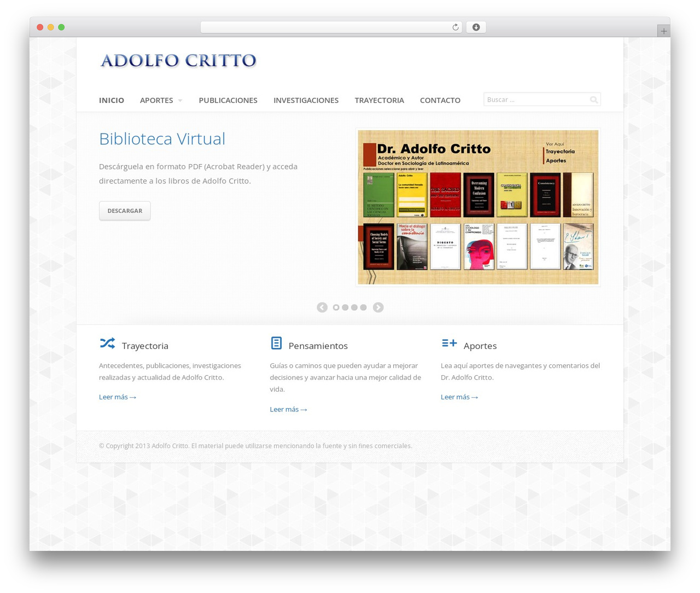
Task: Click the Trayectoria shuffle icon
Action: 107,343
